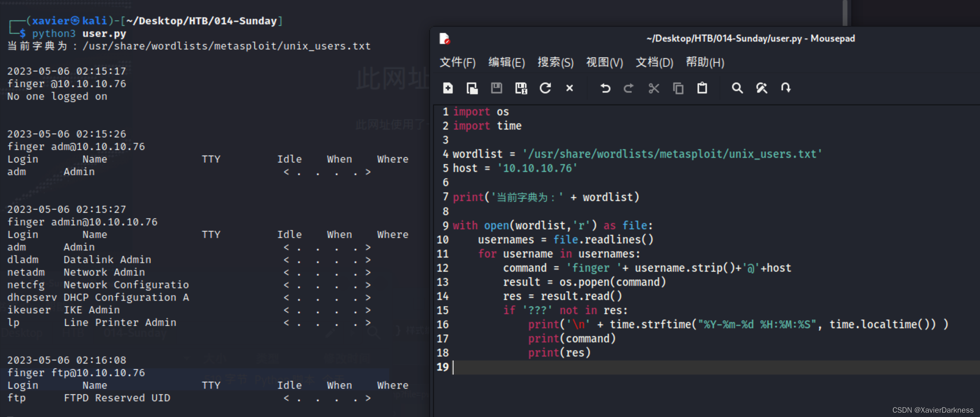Close the document with the toolbar X icon

point(570,88)
